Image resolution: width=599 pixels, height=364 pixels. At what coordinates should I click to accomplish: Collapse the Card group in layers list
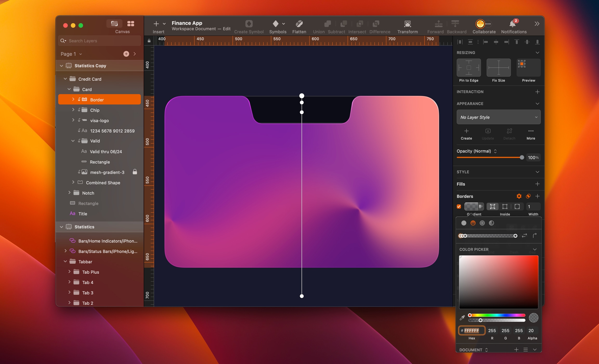tap(69, 89)
